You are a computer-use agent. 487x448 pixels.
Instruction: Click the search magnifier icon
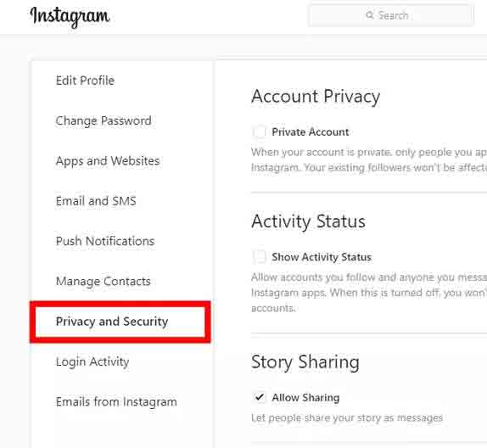(370, 15)
